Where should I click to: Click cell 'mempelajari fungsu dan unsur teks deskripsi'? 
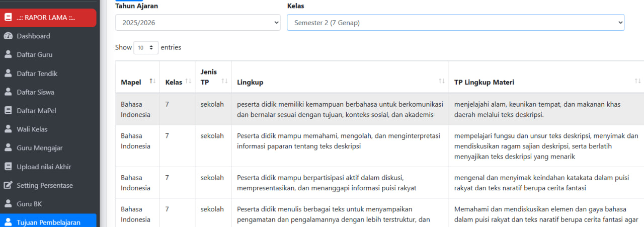(x=546, y=146)
